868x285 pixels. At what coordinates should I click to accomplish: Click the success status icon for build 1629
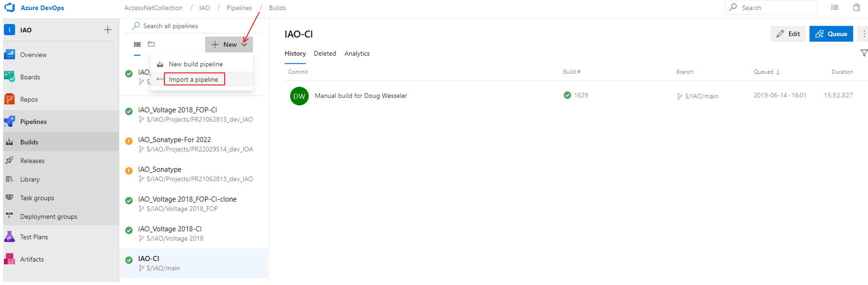point(567,95)
